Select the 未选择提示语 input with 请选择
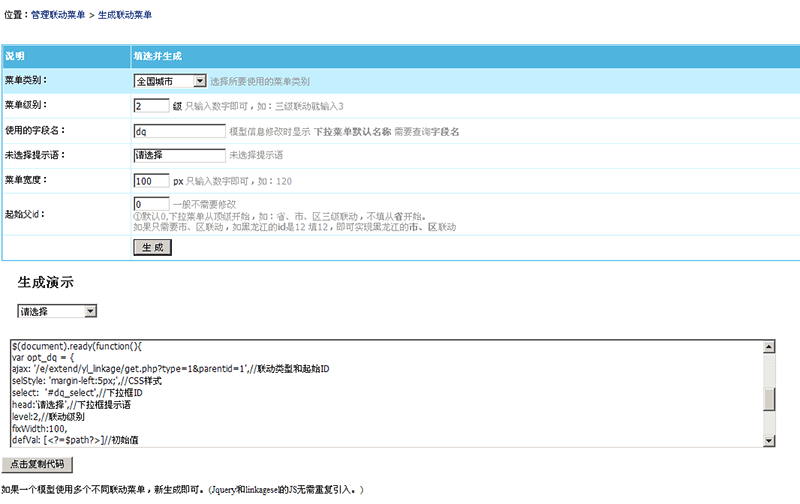This screenshot has width=800, height=504. point(179,155)
